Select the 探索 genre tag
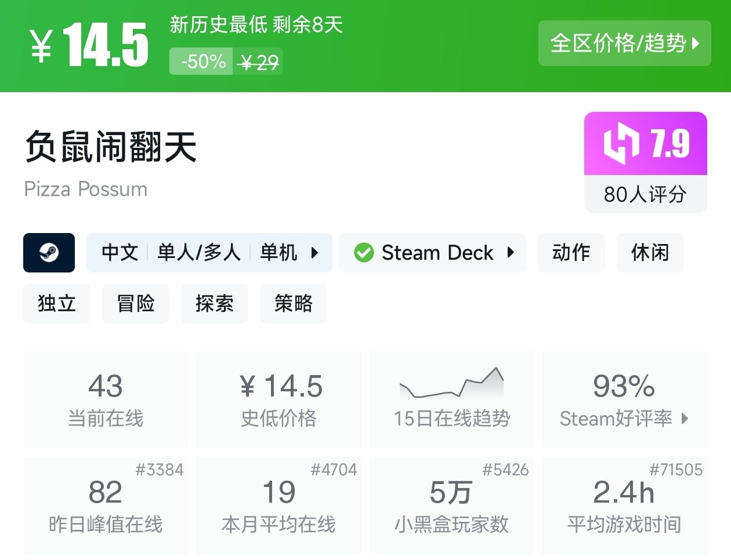This screenshot has height=560, width=731. tap(215, 303)
